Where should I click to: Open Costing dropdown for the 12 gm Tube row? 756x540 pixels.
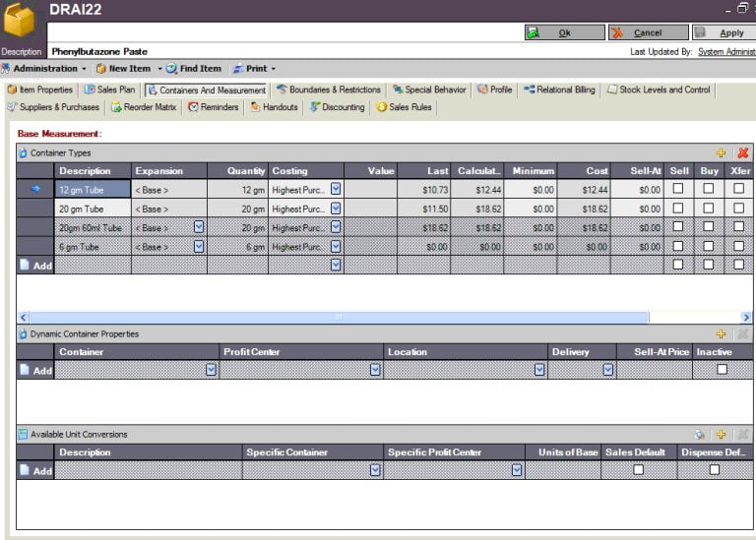(x=336, y=189)
